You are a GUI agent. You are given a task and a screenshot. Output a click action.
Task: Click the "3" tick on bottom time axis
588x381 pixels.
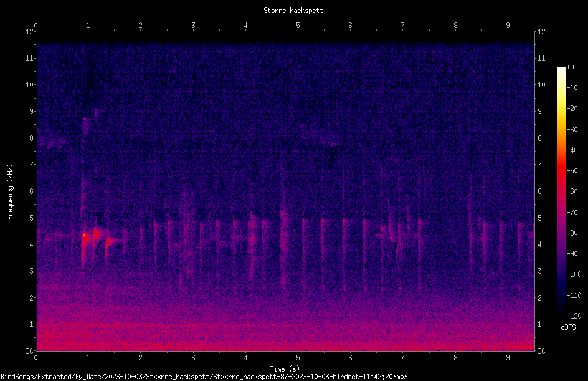tap(193, 358)
